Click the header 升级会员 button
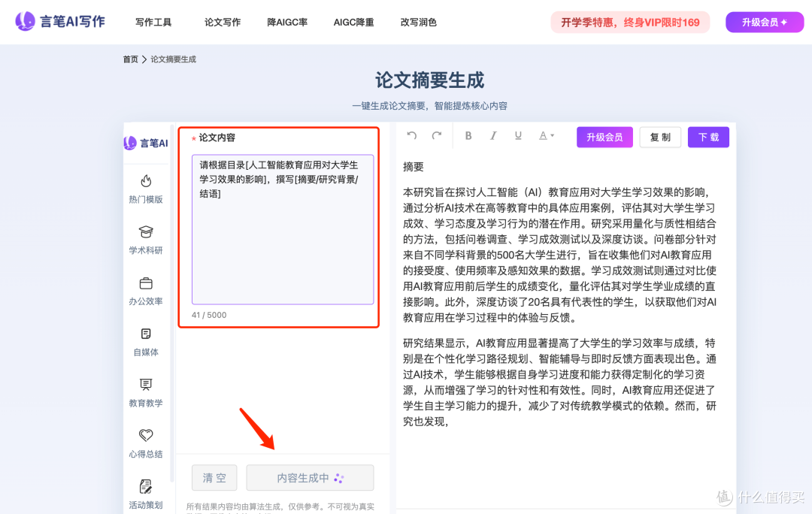812x514 pixels. [765, 23]
